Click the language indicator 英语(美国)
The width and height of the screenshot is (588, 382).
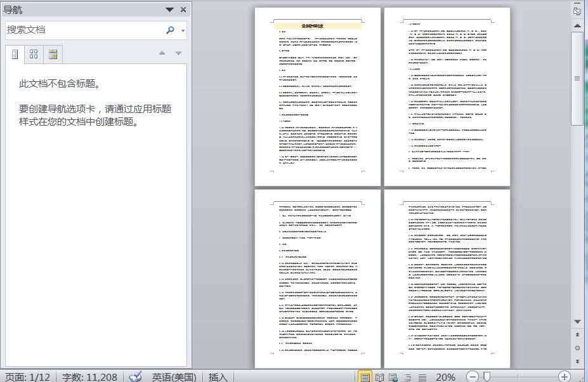pyautogui.click(x=174, y=377)
